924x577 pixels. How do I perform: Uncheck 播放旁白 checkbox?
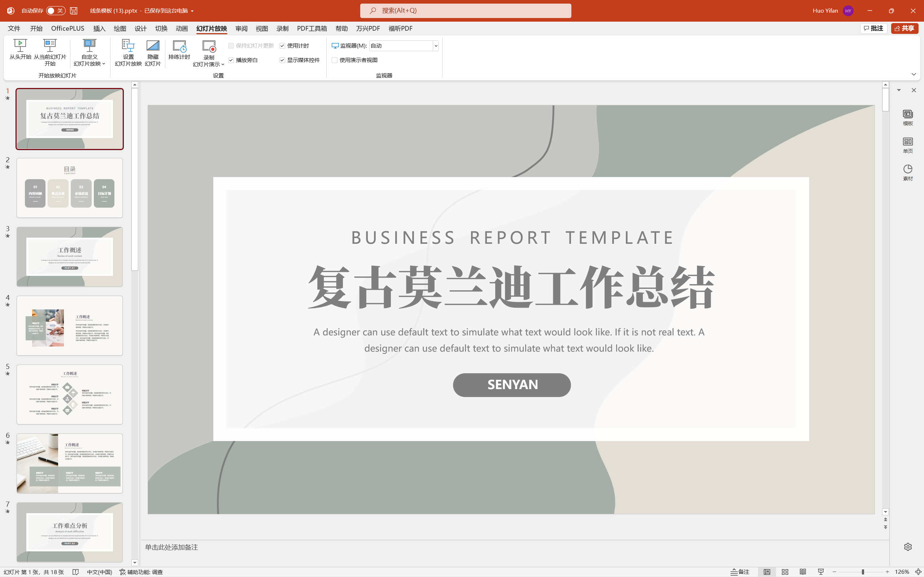pos(231,60)
